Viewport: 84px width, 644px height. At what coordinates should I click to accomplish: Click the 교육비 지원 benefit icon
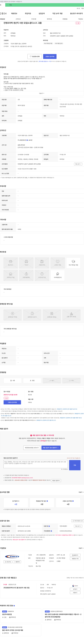pyautogui.click(x=58, y=263)
